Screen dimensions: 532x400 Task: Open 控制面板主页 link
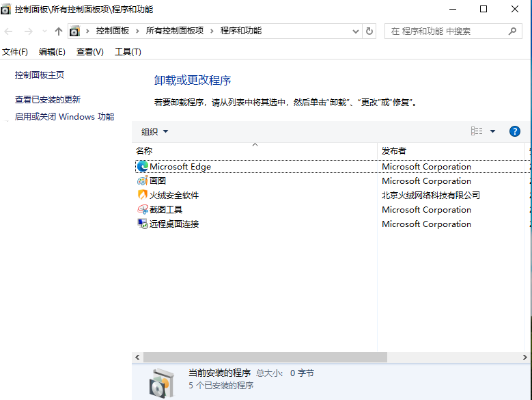tap(40, 75)
